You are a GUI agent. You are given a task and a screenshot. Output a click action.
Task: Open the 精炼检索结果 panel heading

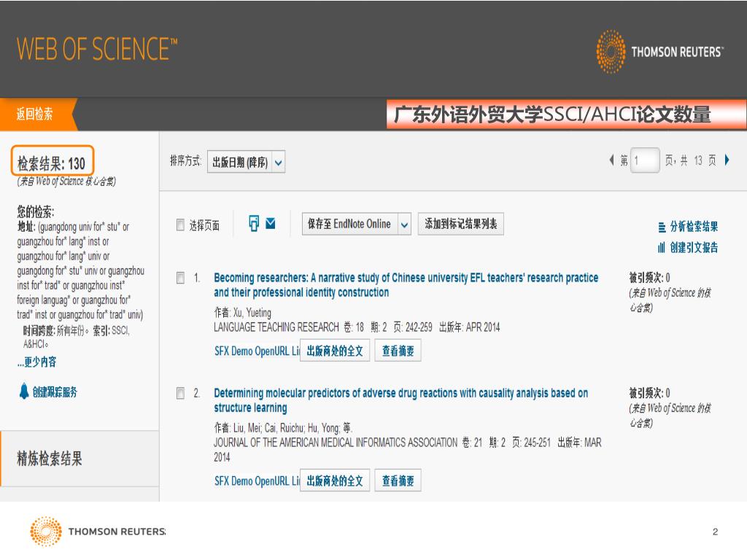(x=50, y=459)
